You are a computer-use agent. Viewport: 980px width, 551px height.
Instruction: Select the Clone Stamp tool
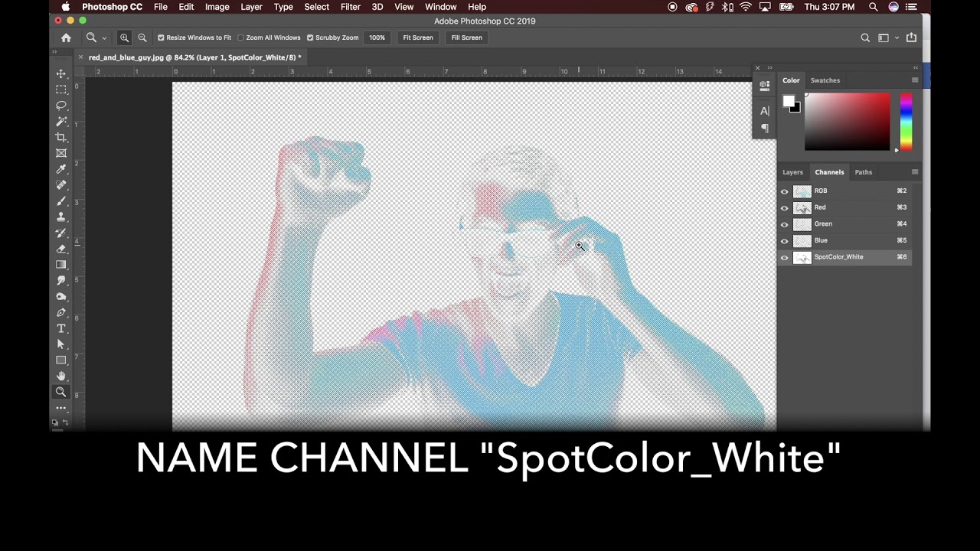tap(61, 217)
